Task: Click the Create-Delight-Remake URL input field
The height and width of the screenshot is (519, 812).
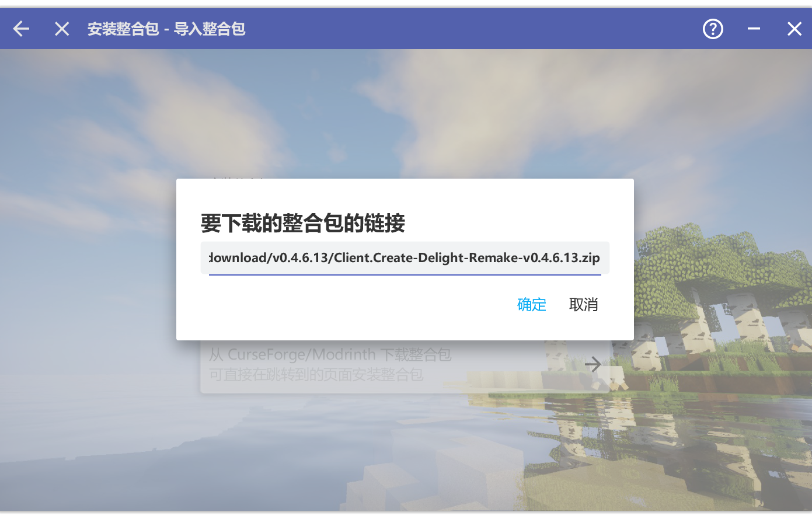Action: pos(405,257)
